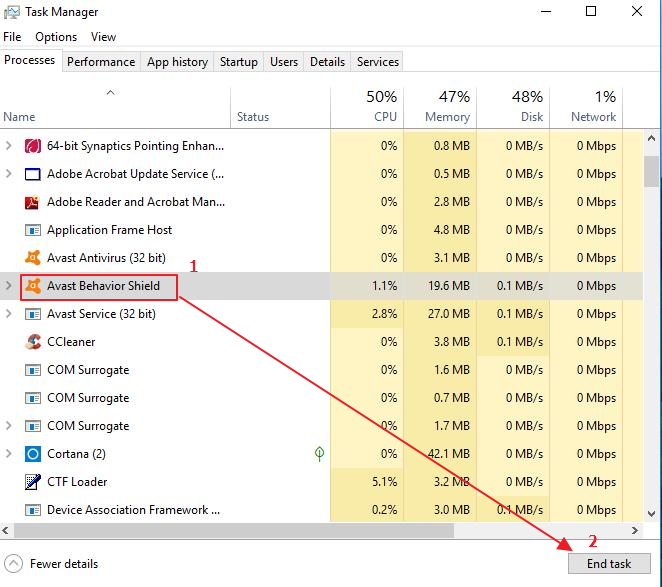Image resolution: width=662 pixels, height=587 pixels.
Task: Click the CCleaner process icon
Action: click(32, 342)
